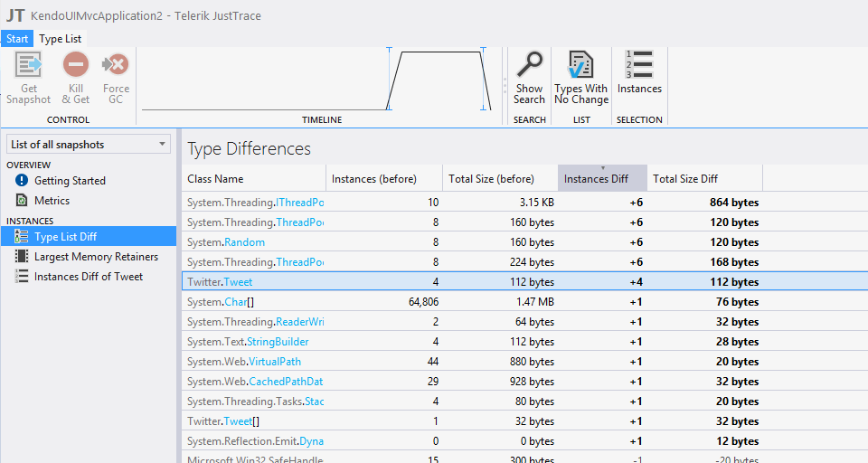Click the Get Snapshot icon
Screen dimensions: 868x463
pyautogui.click(x=28, y=65)
